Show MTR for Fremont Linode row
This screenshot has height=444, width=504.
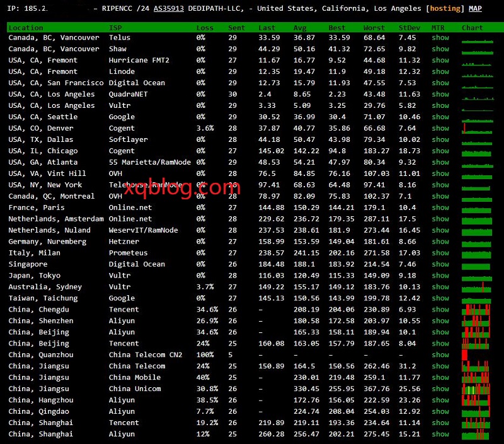(440, 71)
